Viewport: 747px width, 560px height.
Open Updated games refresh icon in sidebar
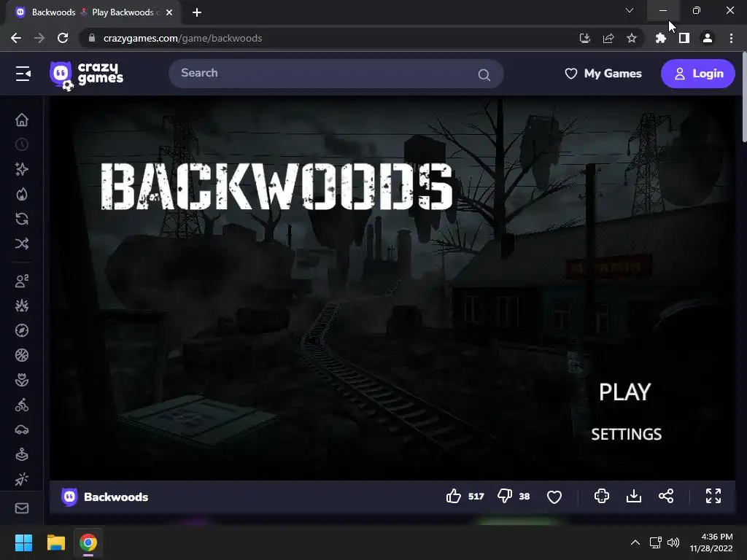22,219
